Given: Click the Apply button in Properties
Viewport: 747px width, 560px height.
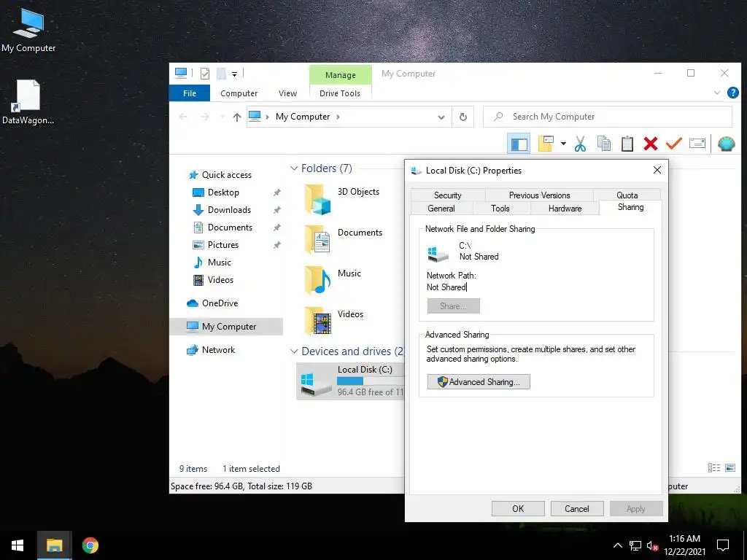Looking at the screenshot, I should [x=636, y=508].
